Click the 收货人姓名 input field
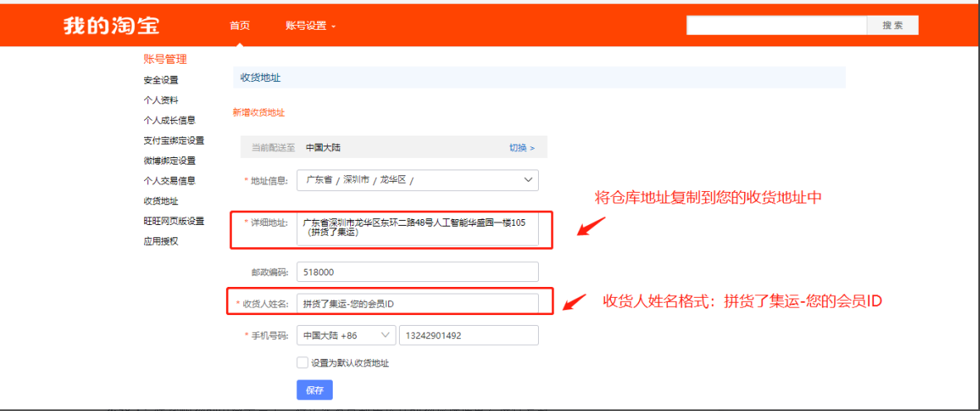This screenshot has width=980, height=411. pyautogui.click(x=417, y=304)
